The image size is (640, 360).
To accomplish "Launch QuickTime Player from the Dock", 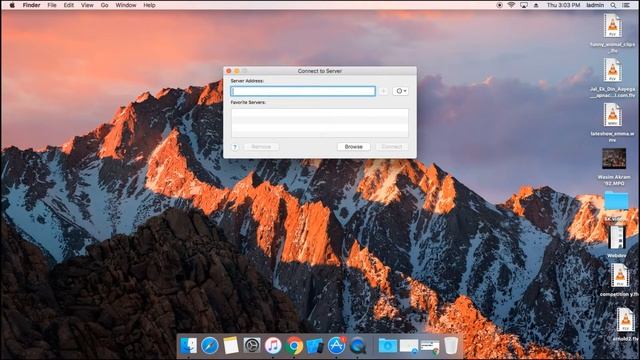I will (358, 346).
